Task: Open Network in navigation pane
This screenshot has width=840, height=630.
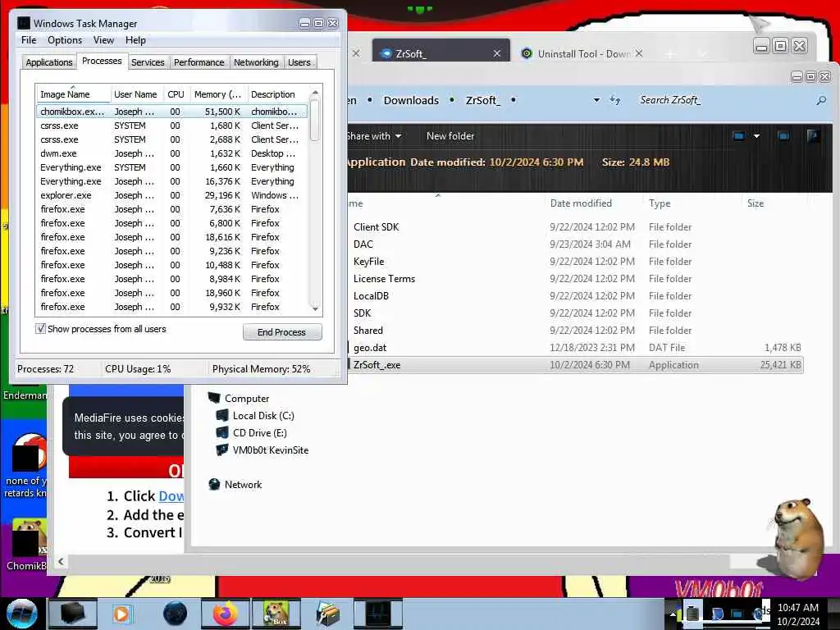Action: [243, 484]
